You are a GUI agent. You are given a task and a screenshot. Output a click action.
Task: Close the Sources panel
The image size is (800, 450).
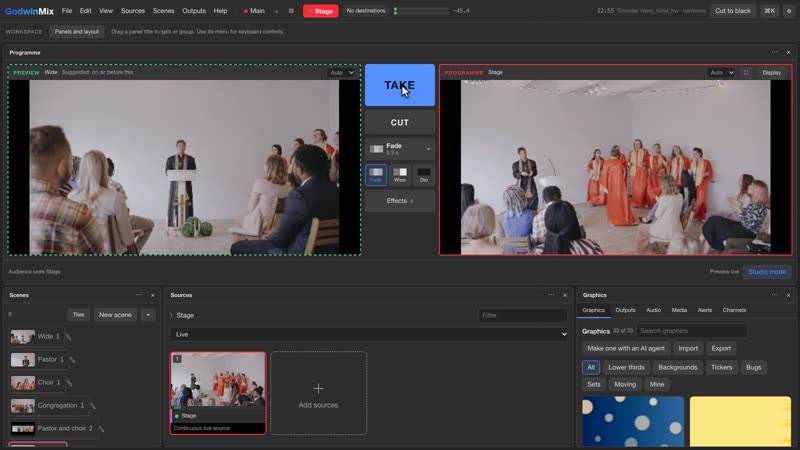click(565, 295)
